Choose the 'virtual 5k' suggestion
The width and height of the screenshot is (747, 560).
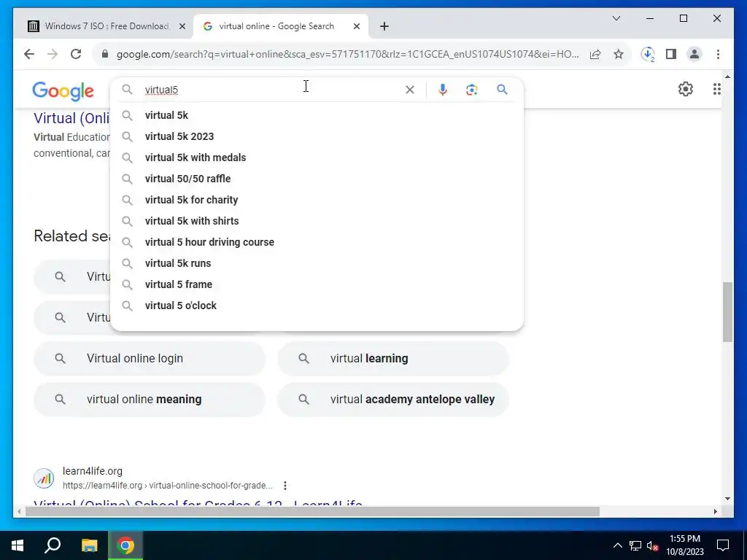[317, 115]
